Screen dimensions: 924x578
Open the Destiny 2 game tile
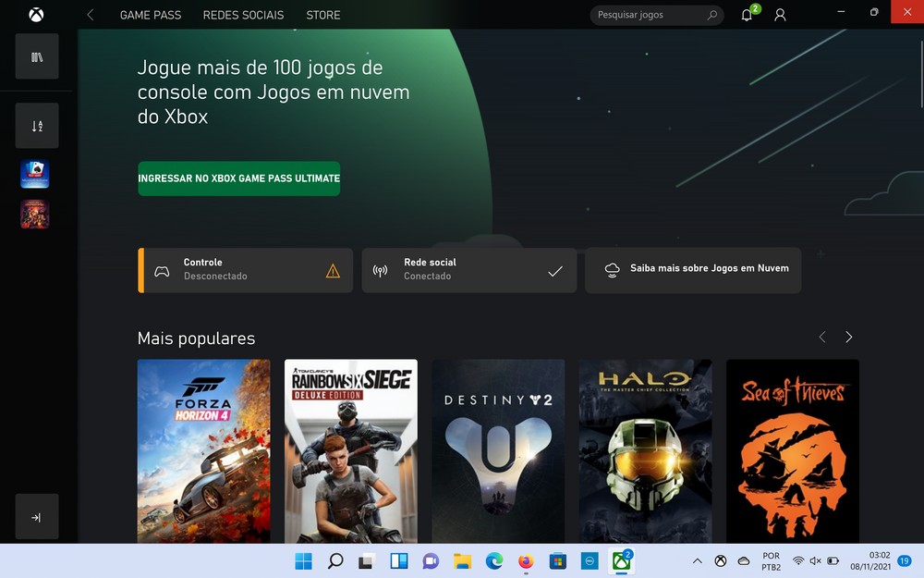pyautogui.click(x=498, y=451)
